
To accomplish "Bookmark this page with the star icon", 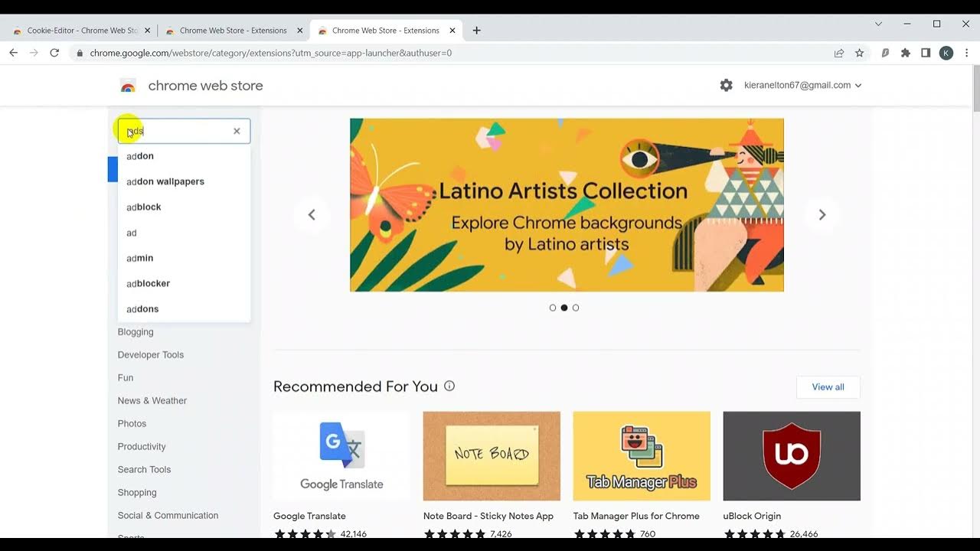I will coord(860,53).
